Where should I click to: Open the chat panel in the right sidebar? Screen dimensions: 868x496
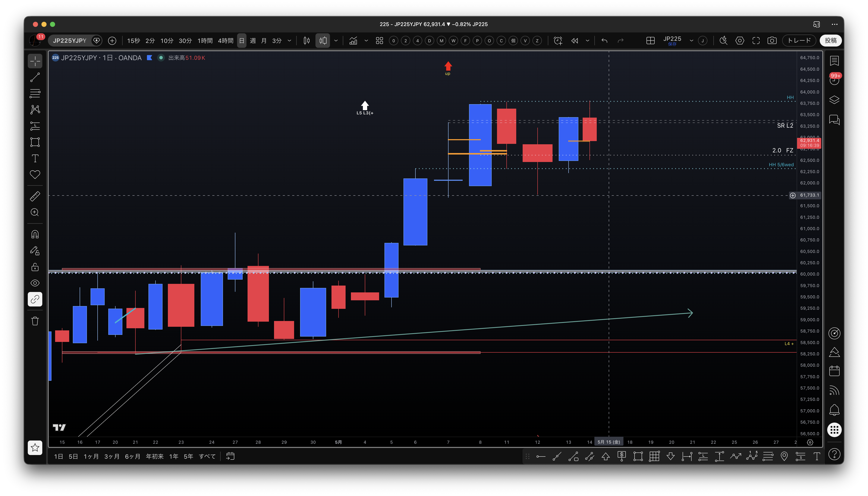pyautogui.click(x=834, y=120)
